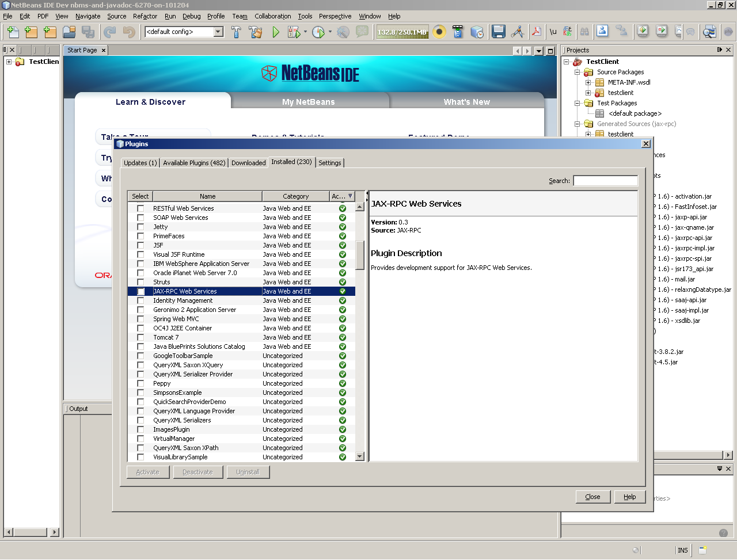Click the Activate button
The width and height of the screenshot is (737, 560).
pyautogui.click(x=148, y=472)
